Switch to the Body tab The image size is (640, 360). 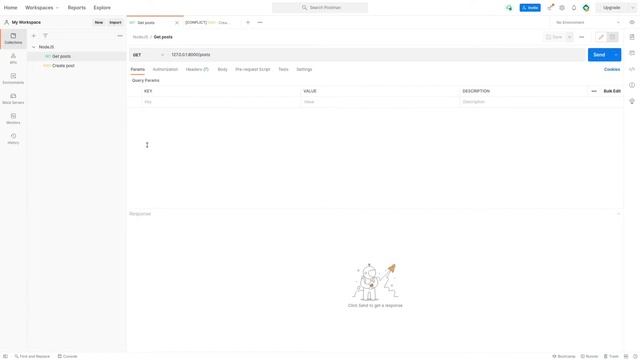tap(222, 69)
